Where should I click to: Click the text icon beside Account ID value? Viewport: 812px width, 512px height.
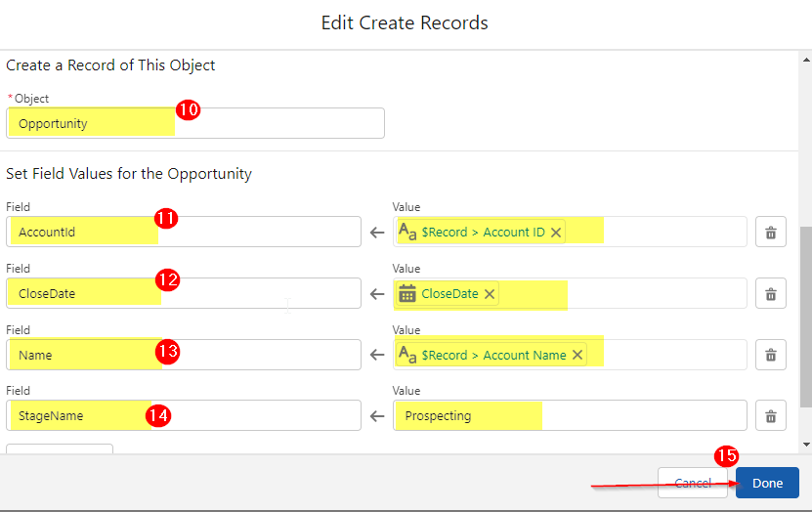point(408,233)
